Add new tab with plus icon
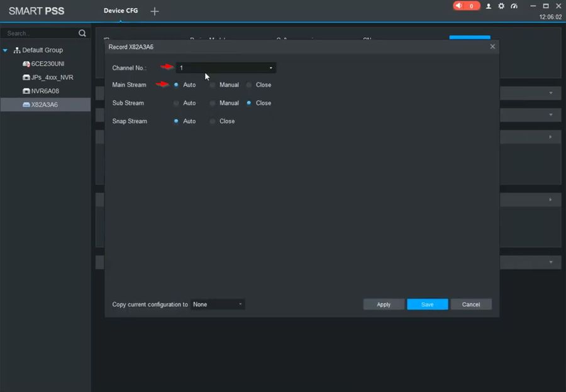This screenshot has width=566, height=392. [155, 11]
